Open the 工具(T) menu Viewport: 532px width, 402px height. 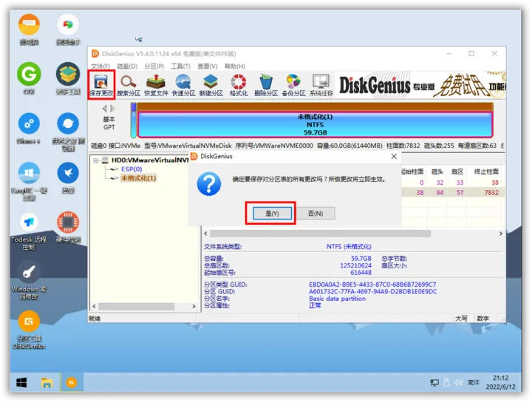coord(180,67)
